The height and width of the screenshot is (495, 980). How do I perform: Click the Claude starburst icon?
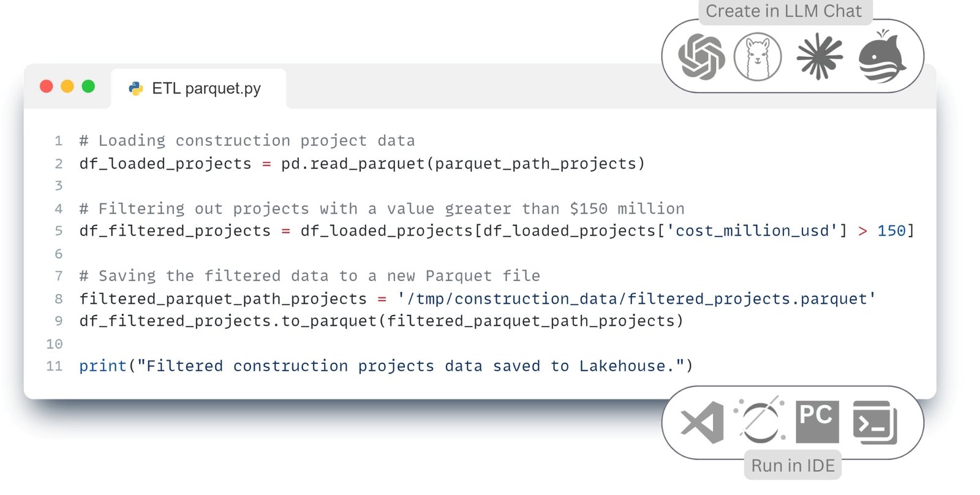(820, 57)
